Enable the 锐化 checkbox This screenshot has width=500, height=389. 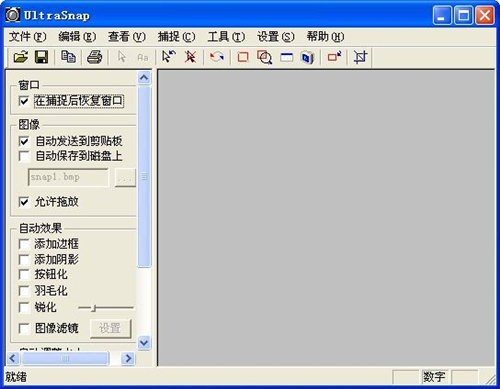click(24, 307)
